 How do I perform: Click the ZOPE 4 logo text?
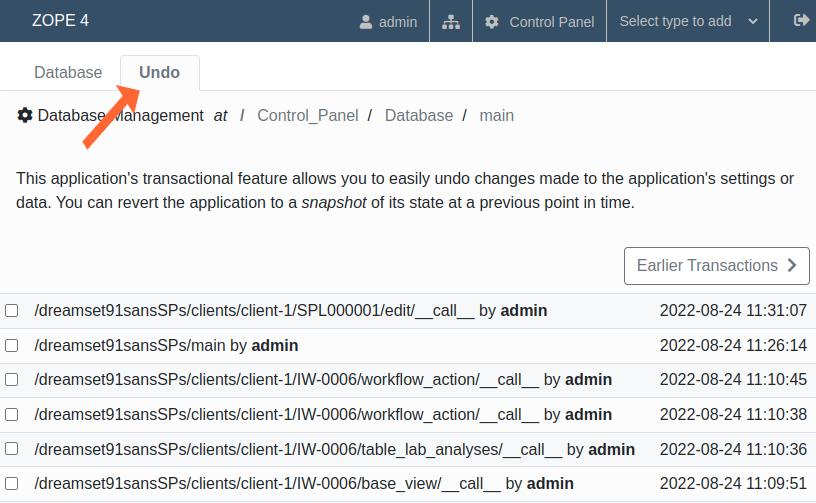click(x=60, y=20)
